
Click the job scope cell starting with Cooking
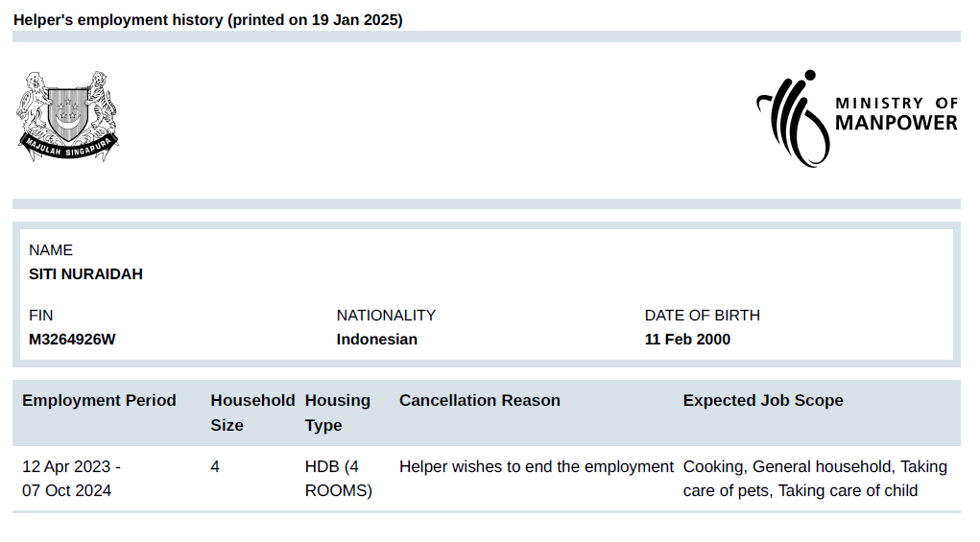(x=814, y=479)
